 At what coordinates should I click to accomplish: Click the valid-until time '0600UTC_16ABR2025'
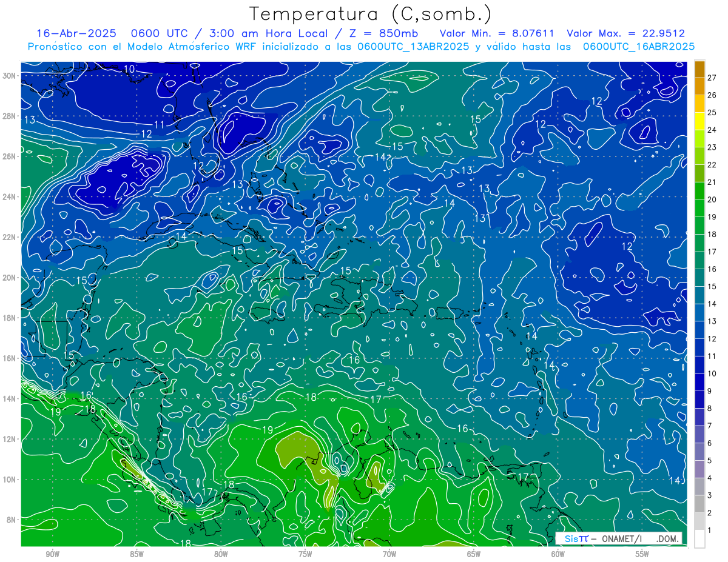pos(639,47)
